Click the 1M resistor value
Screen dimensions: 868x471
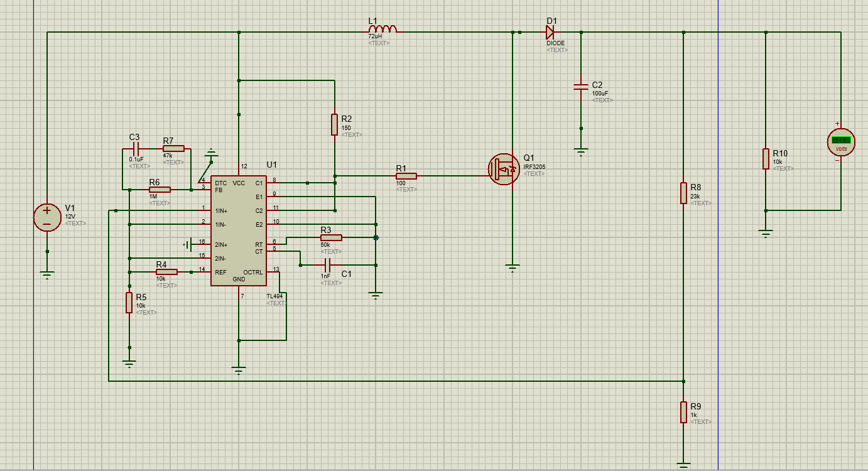click(153, 197)
